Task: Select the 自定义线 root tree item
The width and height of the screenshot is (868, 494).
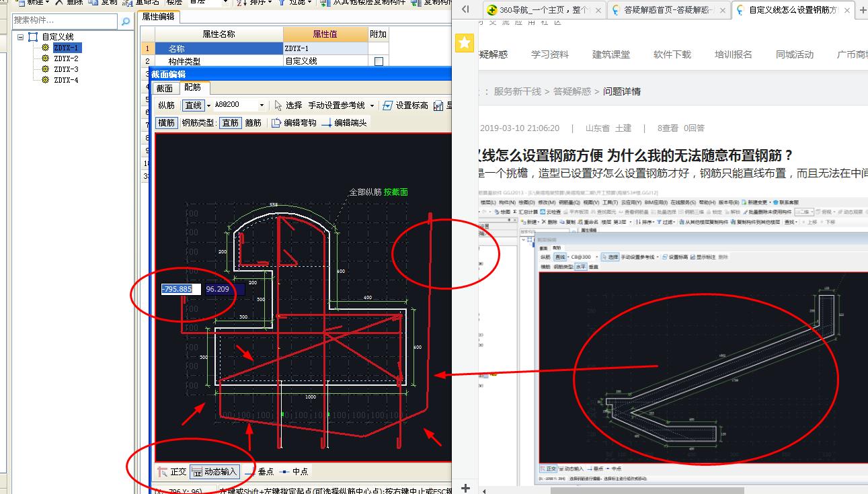Action: click(x=58, y=37)
